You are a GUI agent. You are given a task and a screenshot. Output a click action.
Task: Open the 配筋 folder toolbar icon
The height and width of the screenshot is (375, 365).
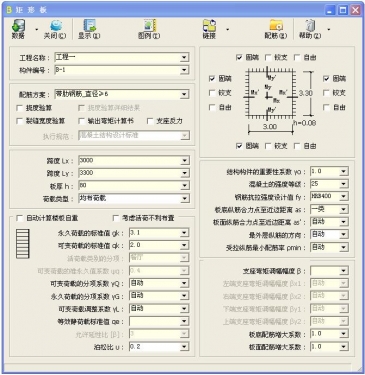tap(276, 26)
